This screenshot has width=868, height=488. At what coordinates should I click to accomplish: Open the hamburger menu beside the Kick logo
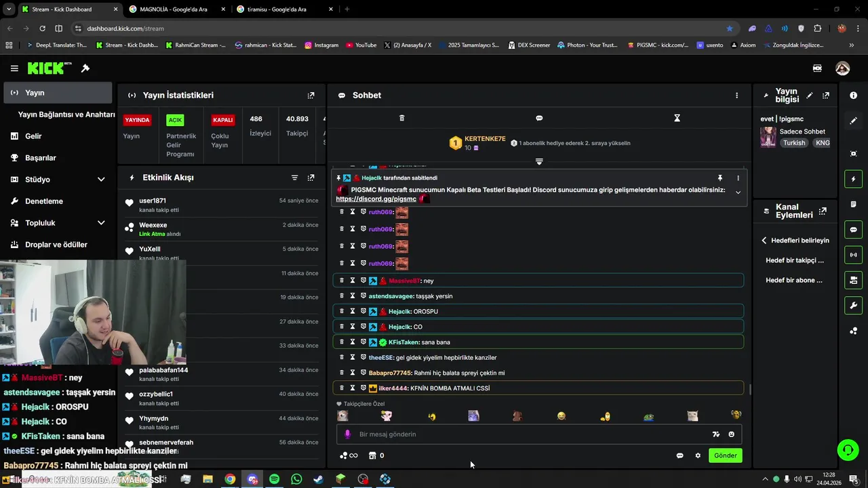tap(14, 68)
